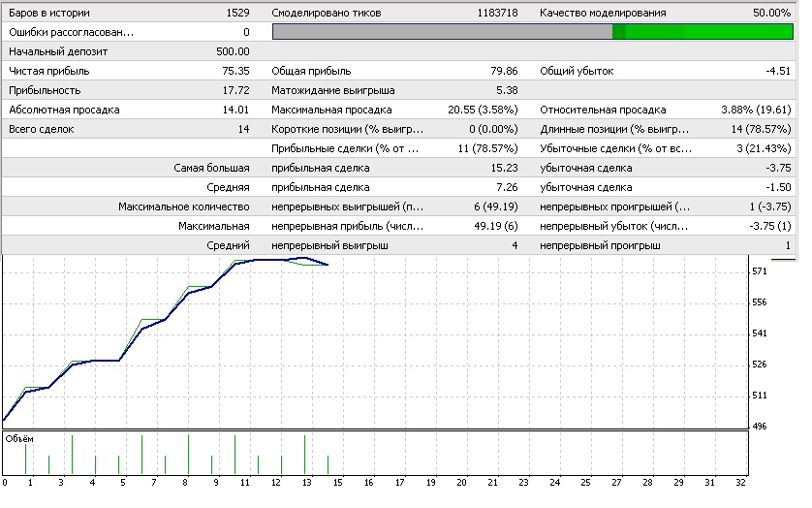The width and height of the screenshot is (812, 508).
Task: Click the volume bar above axis label 8
Action: 189,455
